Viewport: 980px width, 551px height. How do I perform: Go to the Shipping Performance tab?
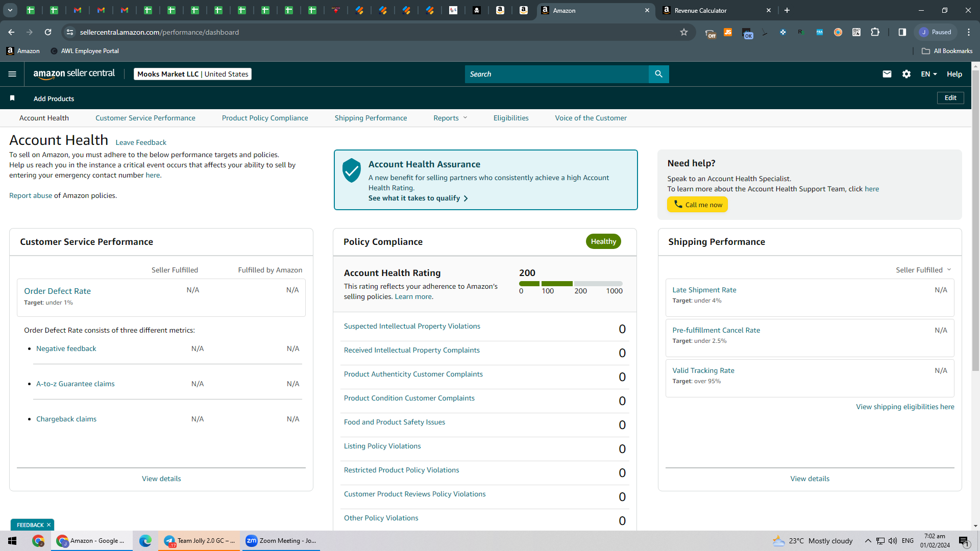371,118
